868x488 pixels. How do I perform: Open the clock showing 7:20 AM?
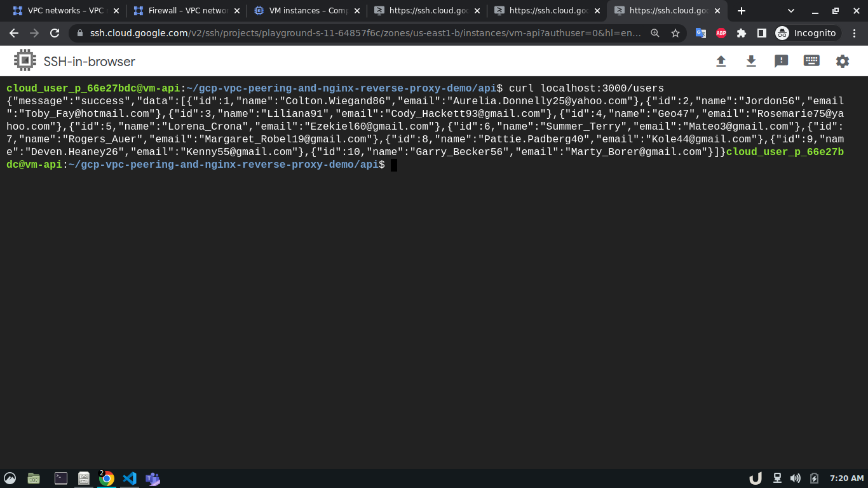(x=847, y=478)
